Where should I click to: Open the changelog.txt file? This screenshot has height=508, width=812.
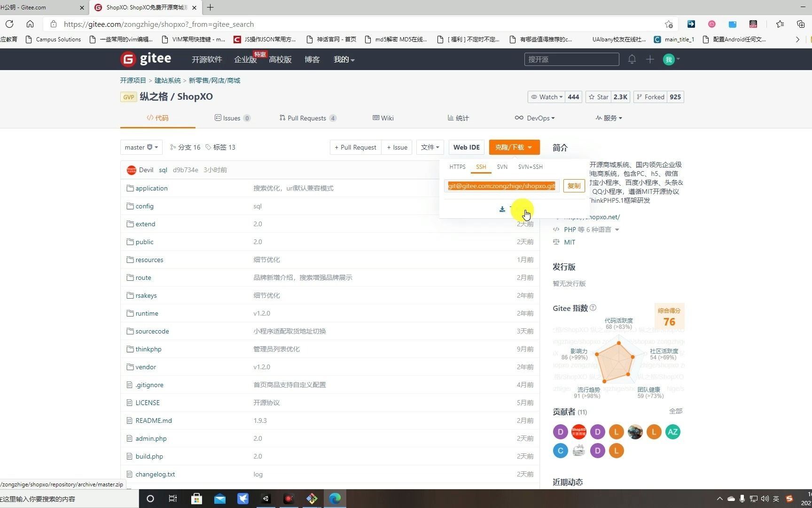(x=155, y=474)
